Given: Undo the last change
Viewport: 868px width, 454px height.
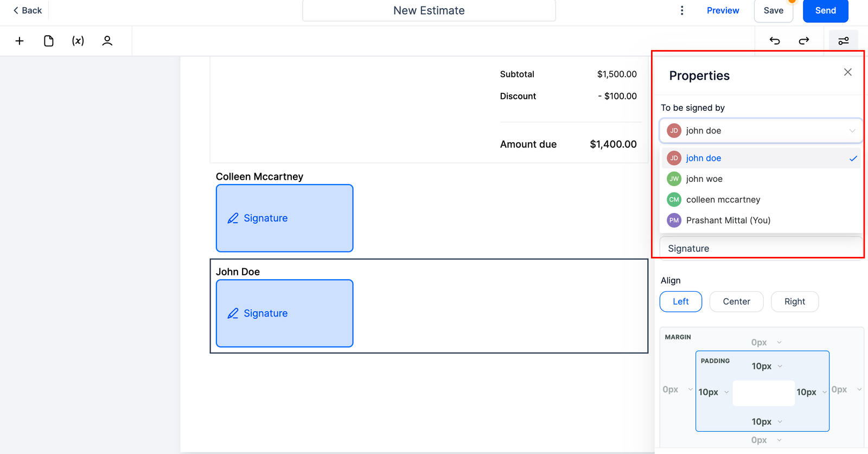Looking at the screenshot, I should coord(775,41).
